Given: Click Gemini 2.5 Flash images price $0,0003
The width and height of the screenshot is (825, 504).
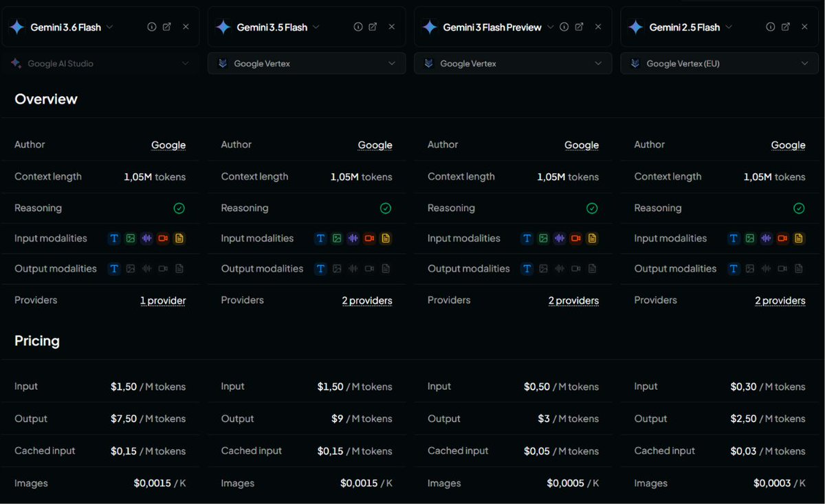Looking at the screenshot, I should 772,483.
